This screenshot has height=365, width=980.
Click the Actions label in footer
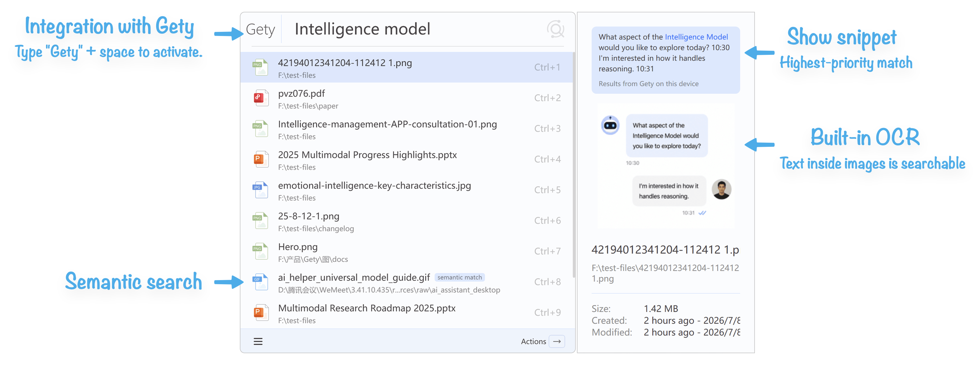pos(533,341)
